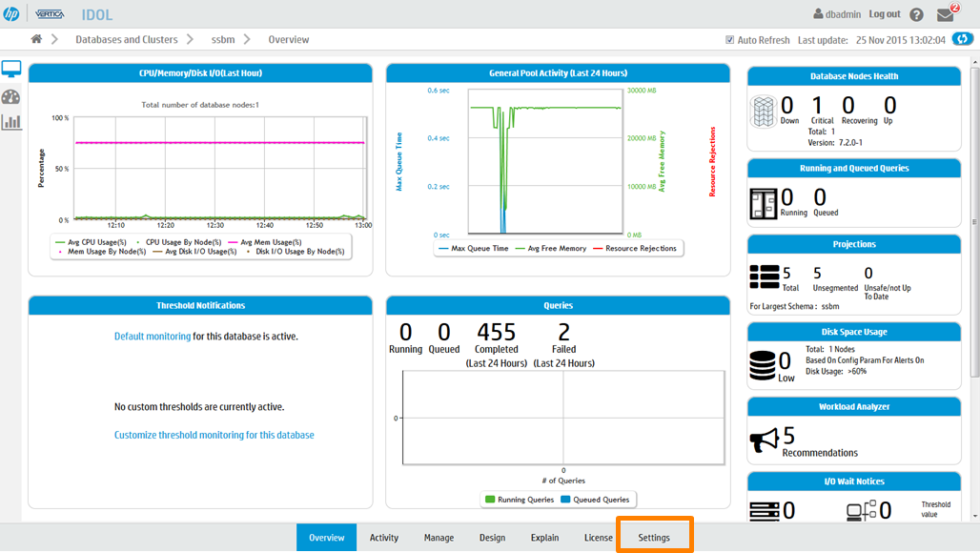
Task: Toggle the Auto Refresh checkbox
Action: tap(730, 40)
